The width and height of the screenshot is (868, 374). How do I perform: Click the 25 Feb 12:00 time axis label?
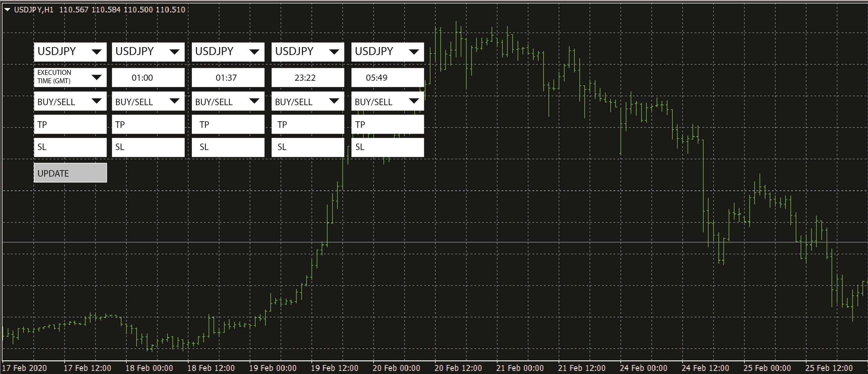829,368
